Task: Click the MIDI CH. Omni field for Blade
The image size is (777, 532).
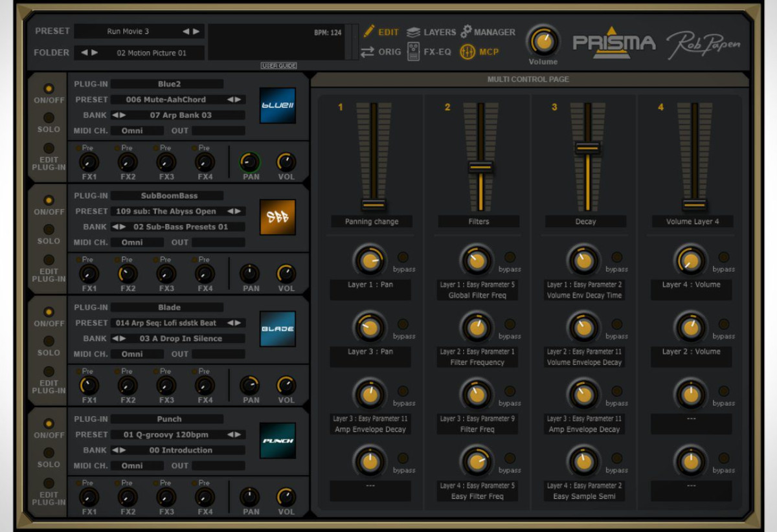Action: pos(137,354)
